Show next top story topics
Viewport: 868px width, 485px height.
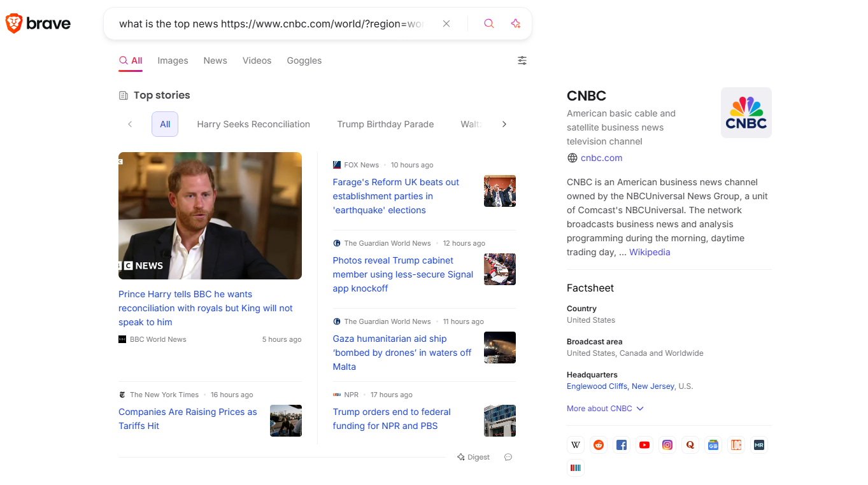(x=504, y=124)
